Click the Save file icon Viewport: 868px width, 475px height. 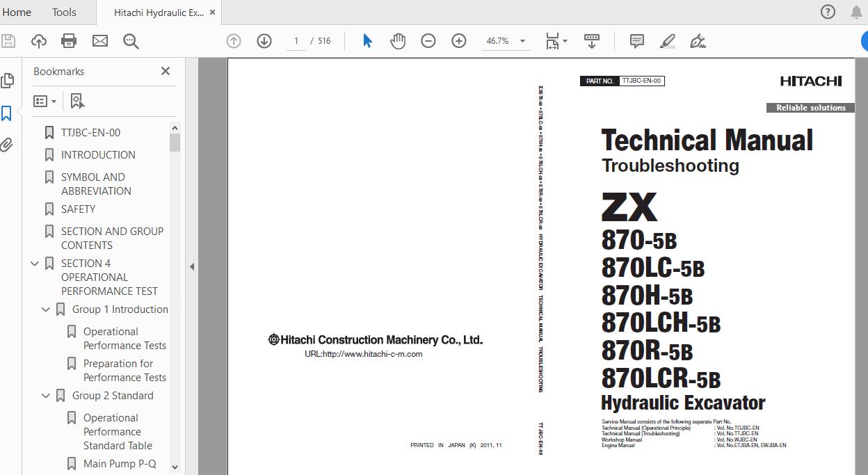point(8,41)
